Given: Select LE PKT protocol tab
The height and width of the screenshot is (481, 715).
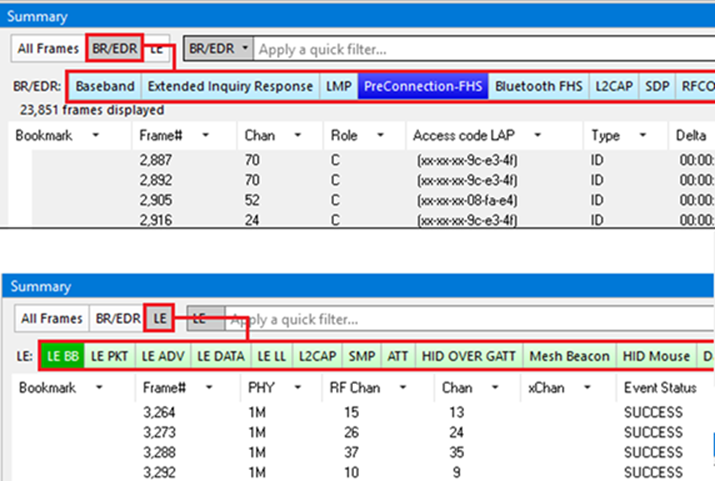Looking at the screenshot, I should coord(109,356).
